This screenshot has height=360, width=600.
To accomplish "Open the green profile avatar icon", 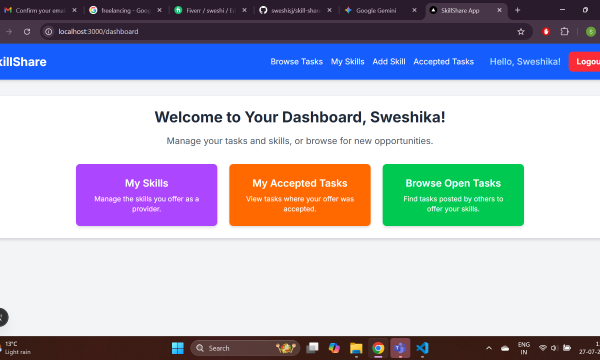I will click(590, 32).
